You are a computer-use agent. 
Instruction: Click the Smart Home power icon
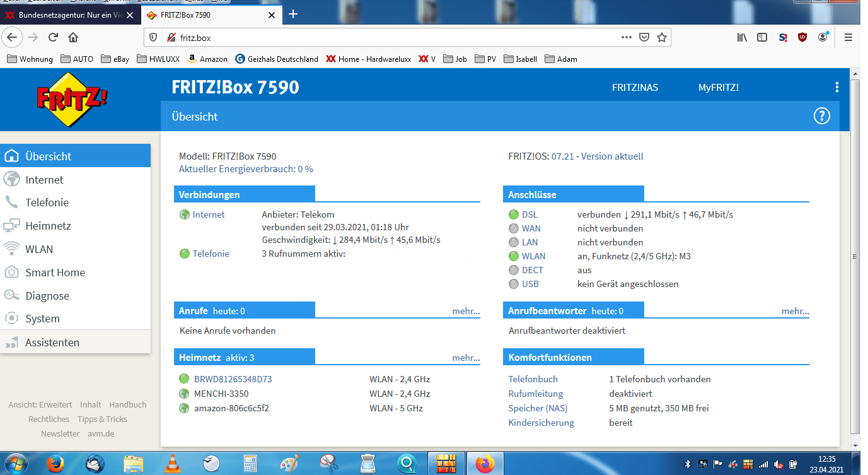[12, 273]
